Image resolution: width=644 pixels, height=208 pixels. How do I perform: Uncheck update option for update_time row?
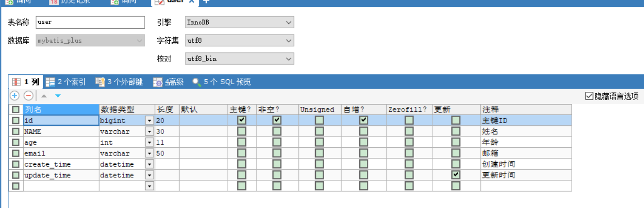(456, 175)
